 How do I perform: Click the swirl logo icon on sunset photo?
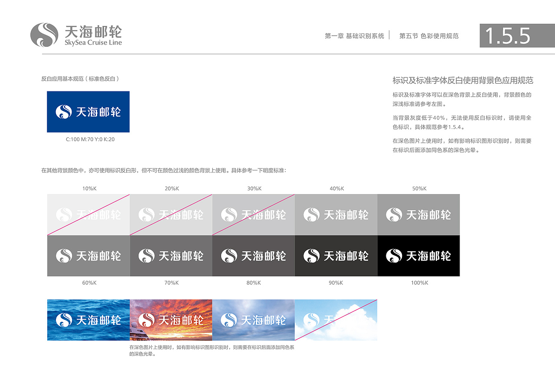(x=146, y=320)
